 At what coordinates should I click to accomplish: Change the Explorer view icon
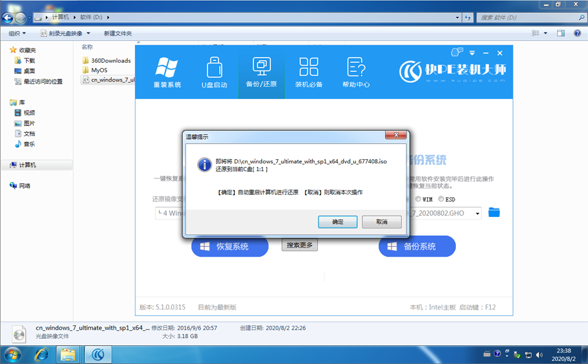535,33
